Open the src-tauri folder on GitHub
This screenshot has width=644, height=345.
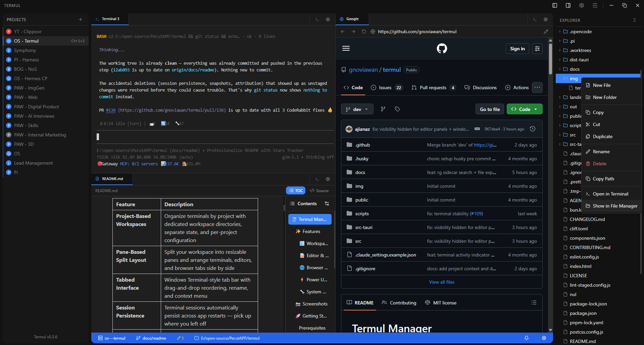tap(364, 227)
